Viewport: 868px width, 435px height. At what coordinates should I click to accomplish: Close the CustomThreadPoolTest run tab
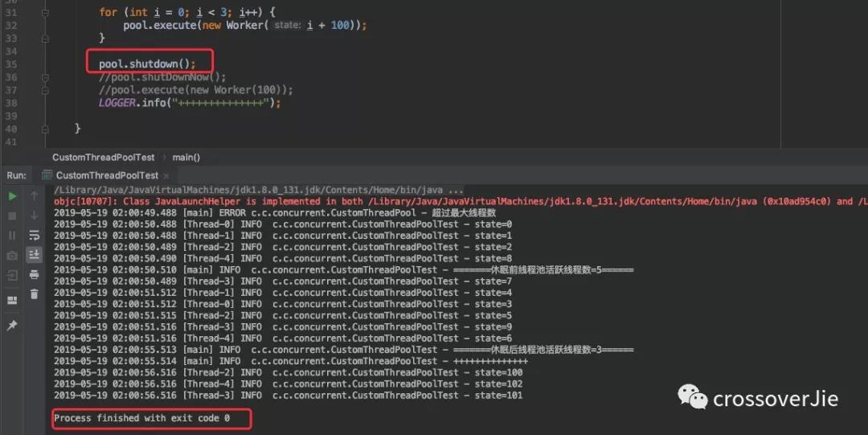[x=166, y=176]
